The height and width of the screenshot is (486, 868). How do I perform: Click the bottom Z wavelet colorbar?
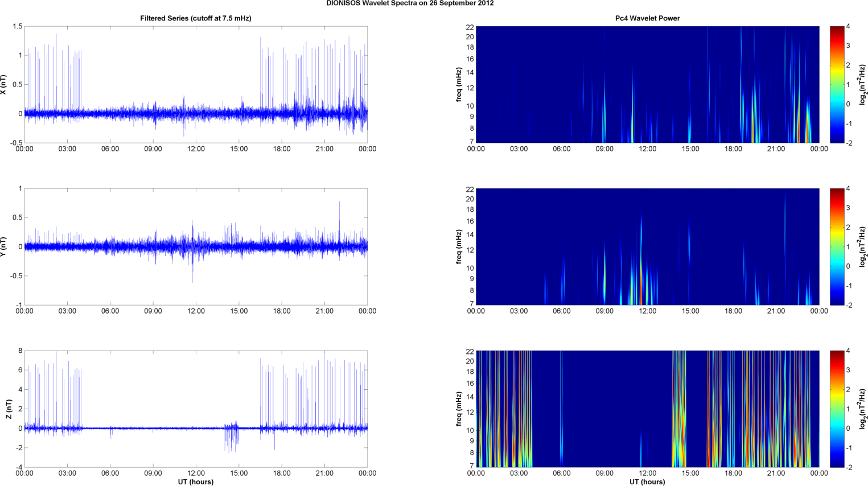point(837,409)
